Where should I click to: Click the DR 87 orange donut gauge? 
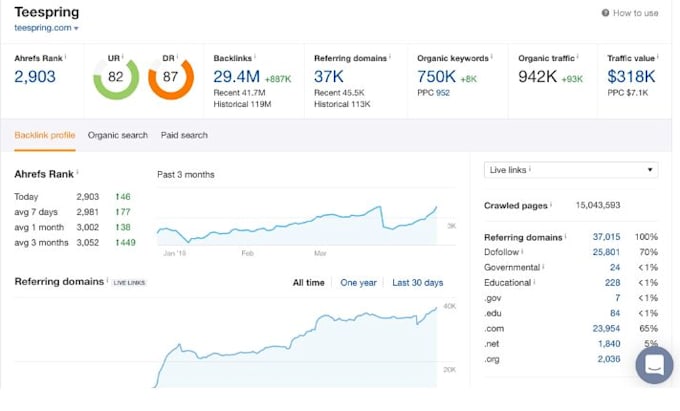171,77
